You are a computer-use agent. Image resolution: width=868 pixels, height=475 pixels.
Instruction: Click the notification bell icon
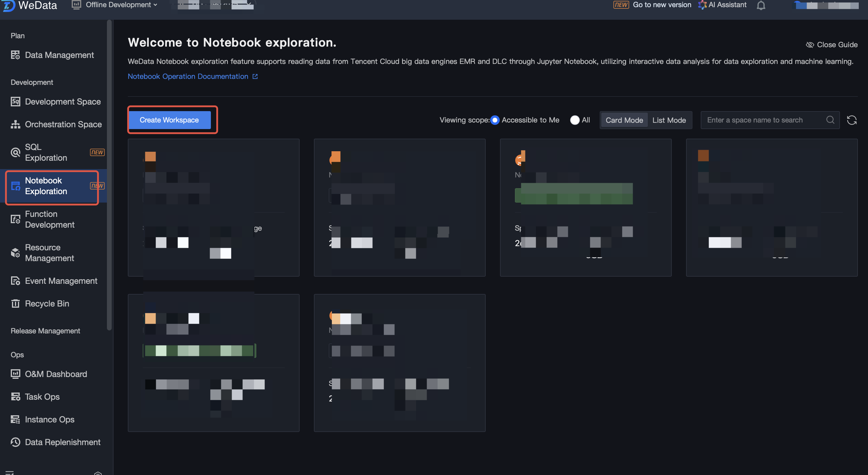[x=761, y=5]
